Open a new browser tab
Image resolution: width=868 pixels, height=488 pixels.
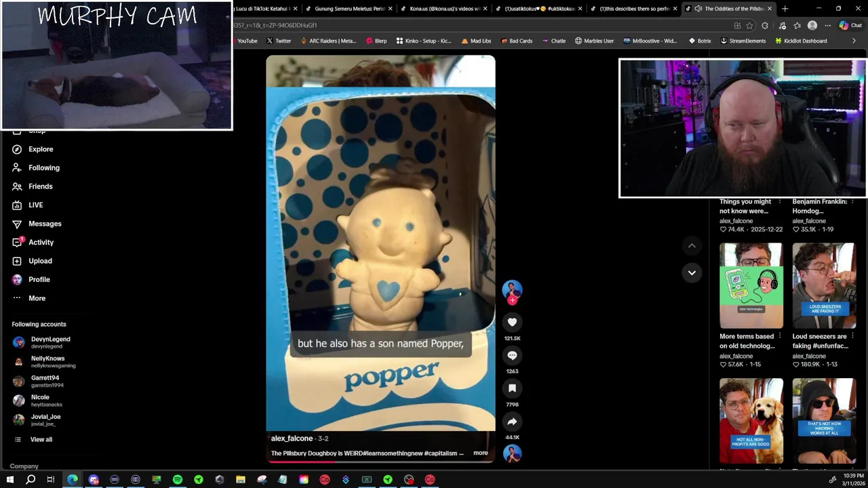(785, 9)
